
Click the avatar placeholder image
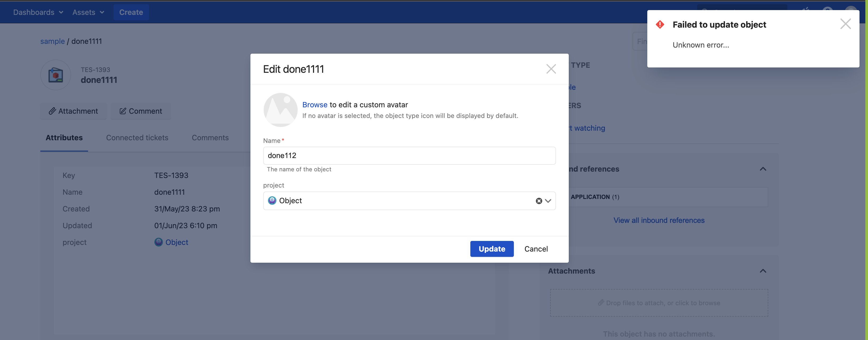(x=280, y=110)
